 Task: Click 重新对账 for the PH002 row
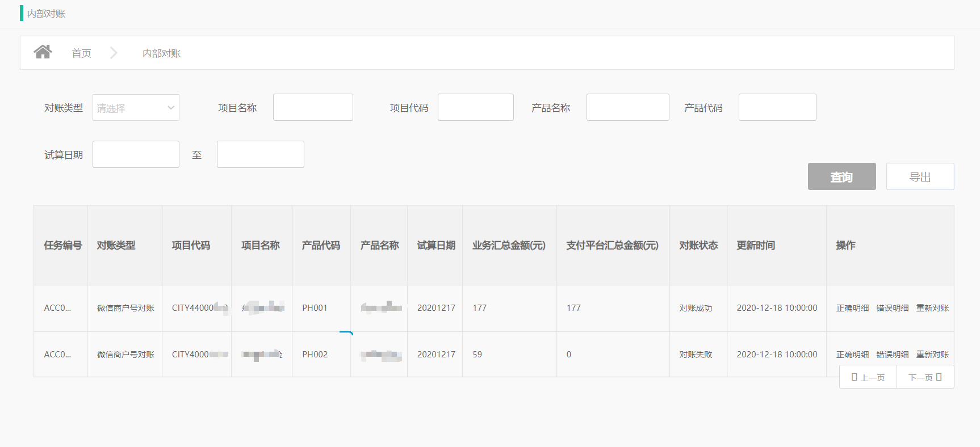pos(933,355)
